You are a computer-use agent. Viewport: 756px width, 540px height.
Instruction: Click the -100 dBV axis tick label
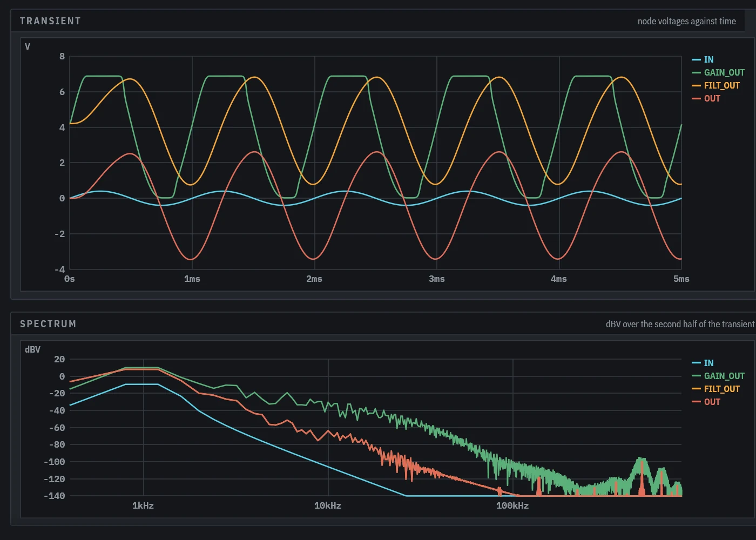tap(54, 462)
